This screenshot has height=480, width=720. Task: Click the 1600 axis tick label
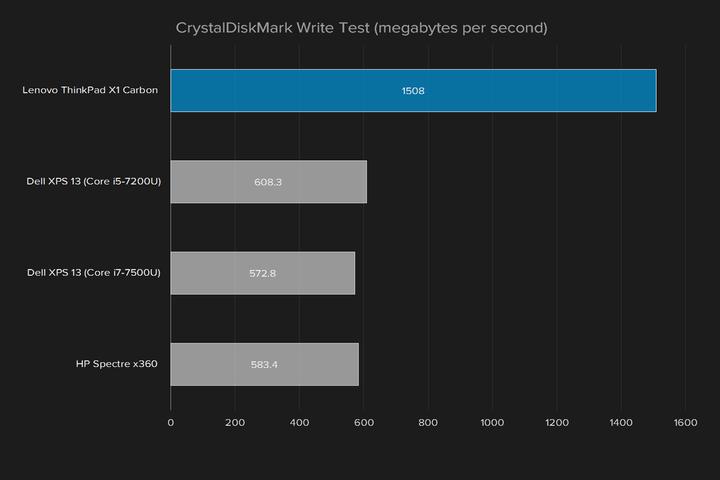point(685,423)
